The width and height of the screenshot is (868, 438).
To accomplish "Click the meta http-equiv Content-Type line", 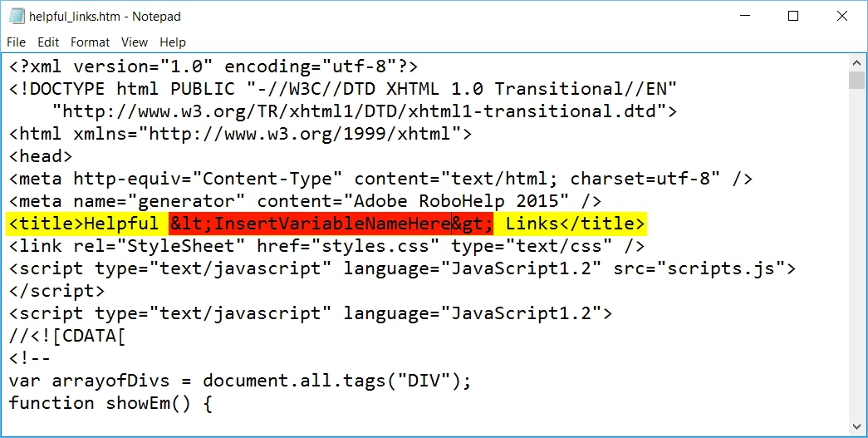I will point(381,179).
